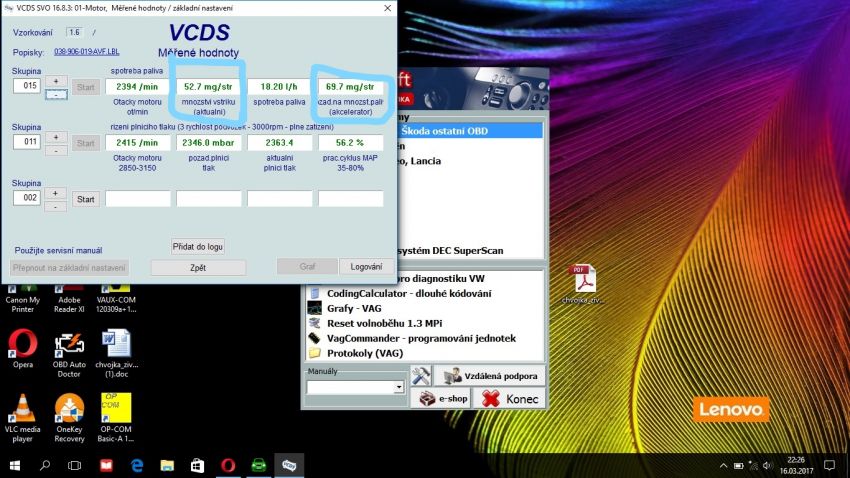Open the chvojka_ziv PDF file on desktop
This screenshot has width=850, height=478.
point(584,284)
